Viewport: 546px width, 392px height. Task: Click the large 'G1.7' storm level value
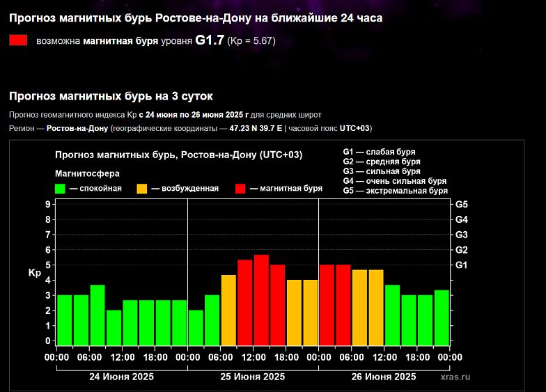(209, 40)
